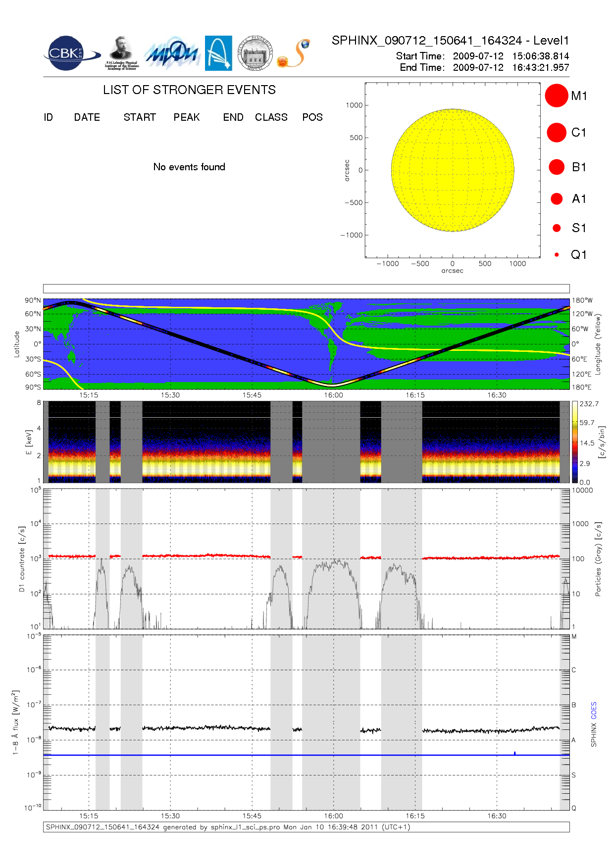Click the Longitude (Yellow) axis label
Image resolution: width=614 pixels, height=868 pixels.
[598, 344]
